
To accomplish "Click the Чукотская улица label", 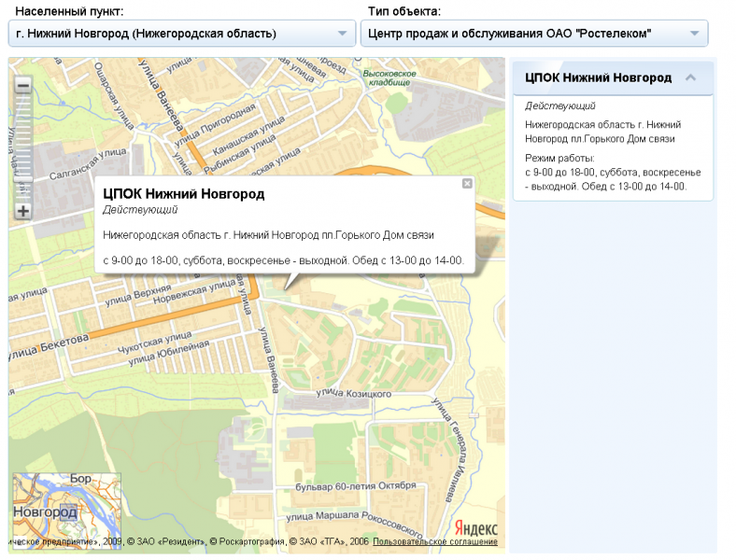I will [154, 343].
